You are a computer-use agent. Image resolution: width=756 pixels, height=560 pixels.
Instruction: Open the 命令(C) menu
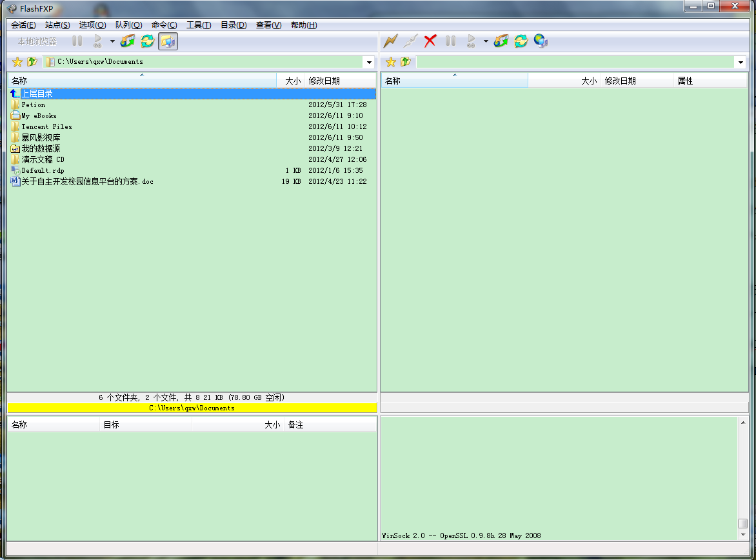(164, 25)
